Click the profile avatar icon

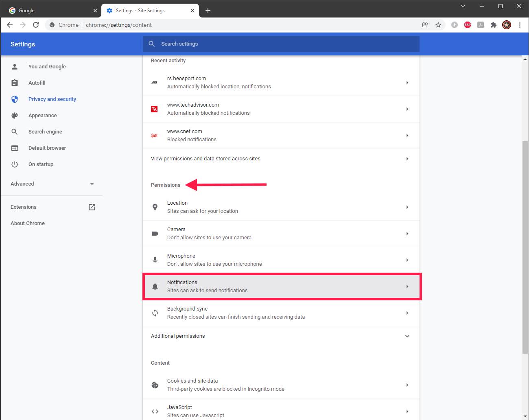click(507, 25)
